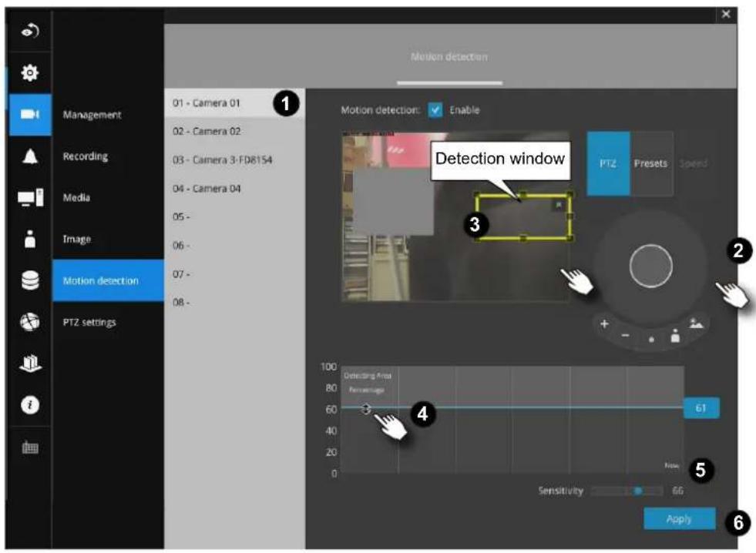
Task: Select empty camera slot 07
Action: [234, 274]
